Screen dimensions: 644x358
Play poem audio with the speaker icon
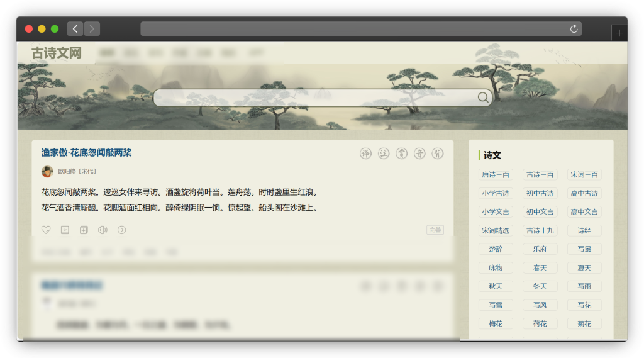pyautogui.click(x=103, y=230)
